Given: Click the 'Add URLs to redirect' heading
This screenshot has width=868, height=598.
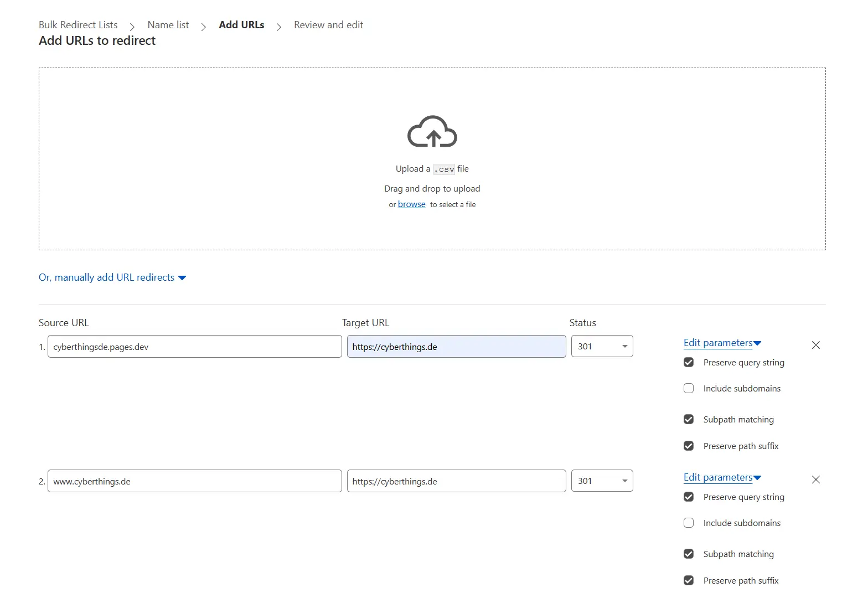Looking at the screenshot, I should click(x=97, y=41).
